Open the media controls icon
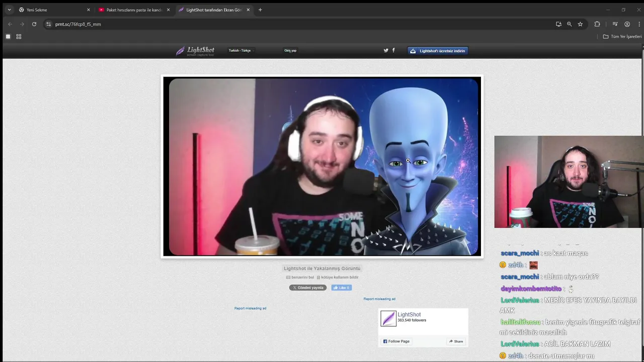The image size is (644, 362). tap(615, 24)
